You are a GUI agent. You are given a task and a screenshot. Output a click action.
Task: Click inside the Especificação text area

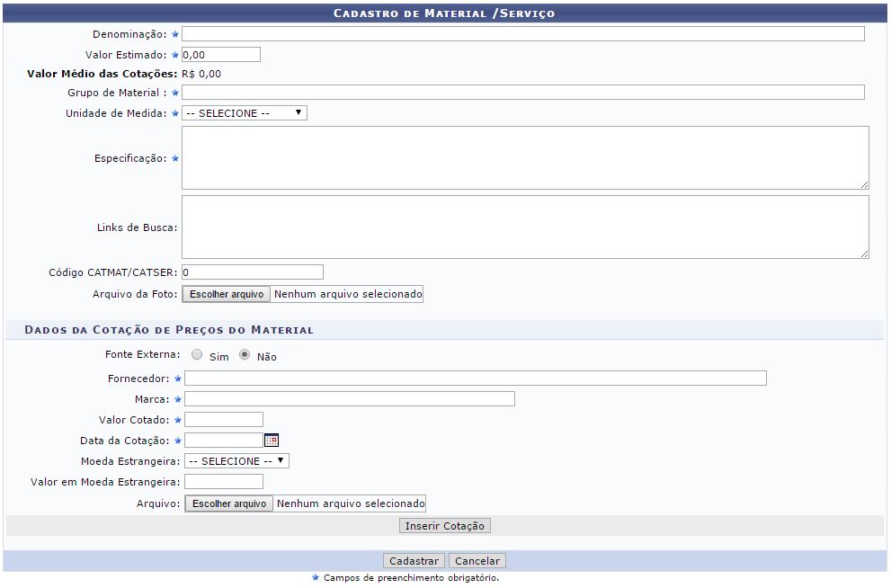click(x=524, y=157)
